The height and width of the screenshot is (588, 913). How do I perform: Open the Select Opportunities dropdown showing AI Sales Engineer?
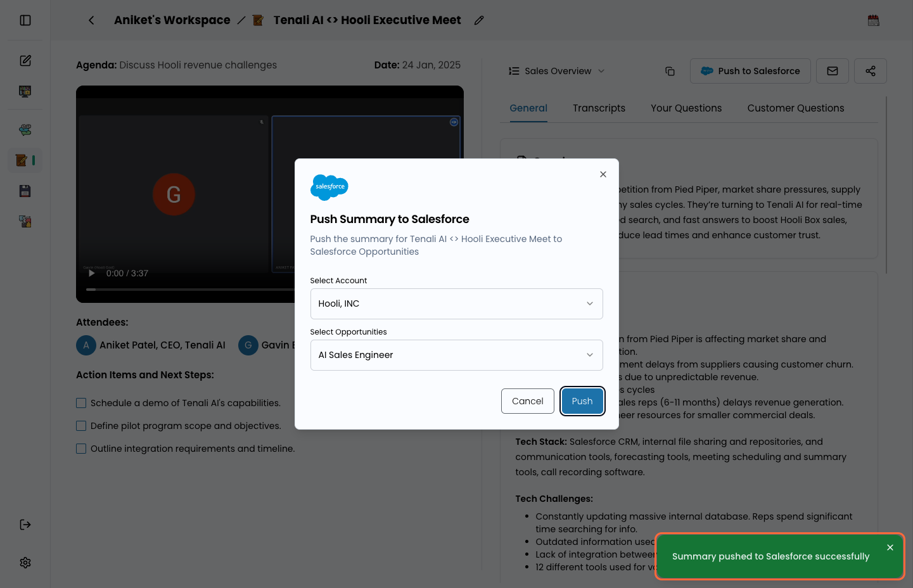[x=456, y=355]
